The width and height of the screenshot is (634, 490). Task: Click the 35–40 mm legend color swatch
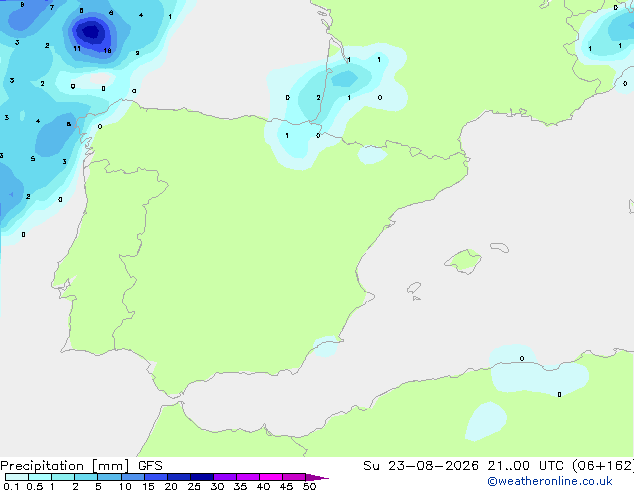(x=248, y=477)
